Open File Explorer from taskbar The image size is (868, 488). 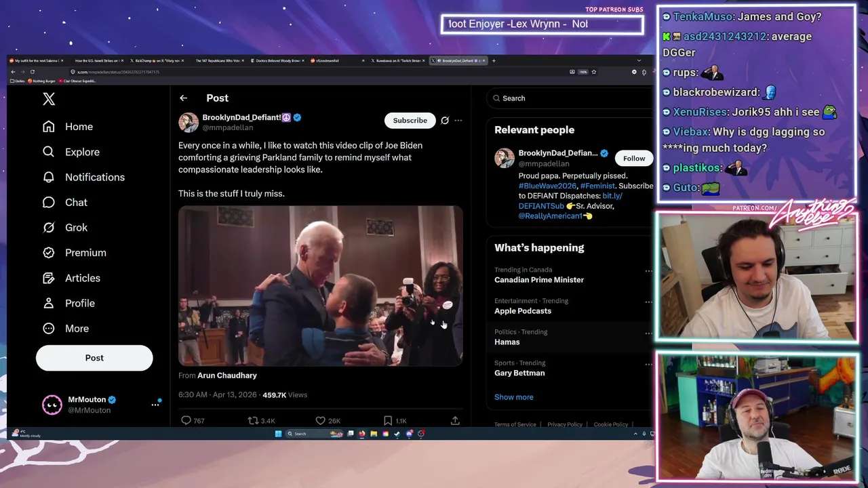click(374, 434)
